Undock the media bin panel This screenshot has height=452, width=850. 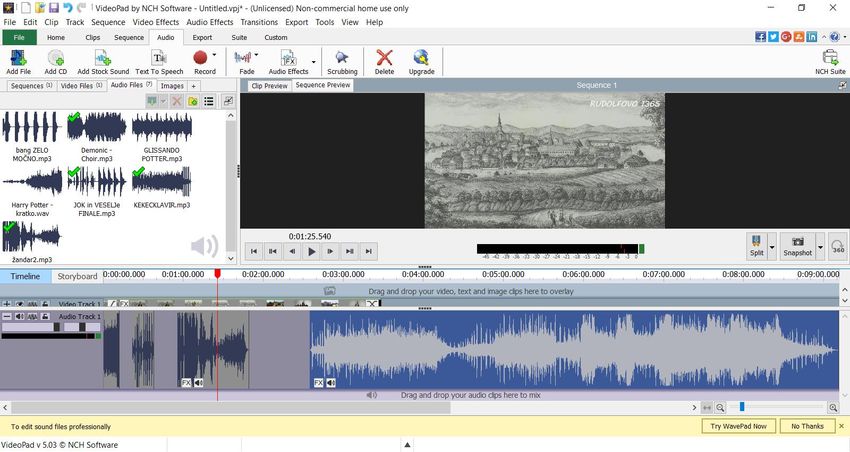(228, 101)
